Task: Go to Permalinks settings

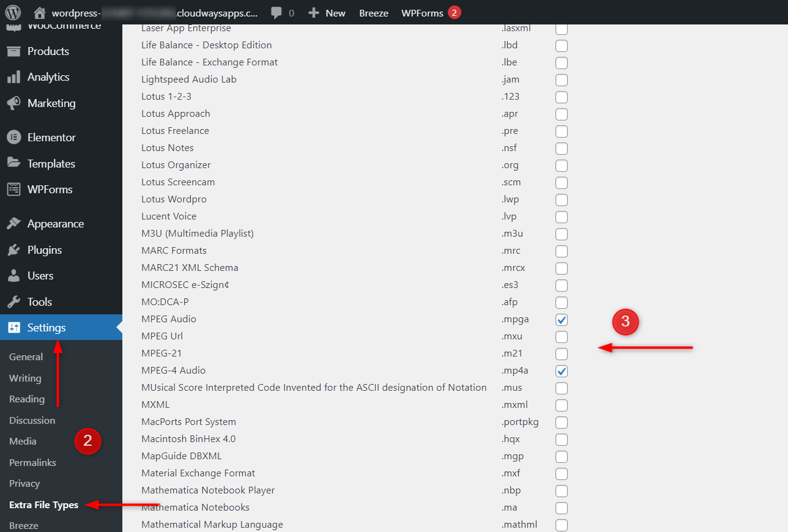Action: click(32, 462)
